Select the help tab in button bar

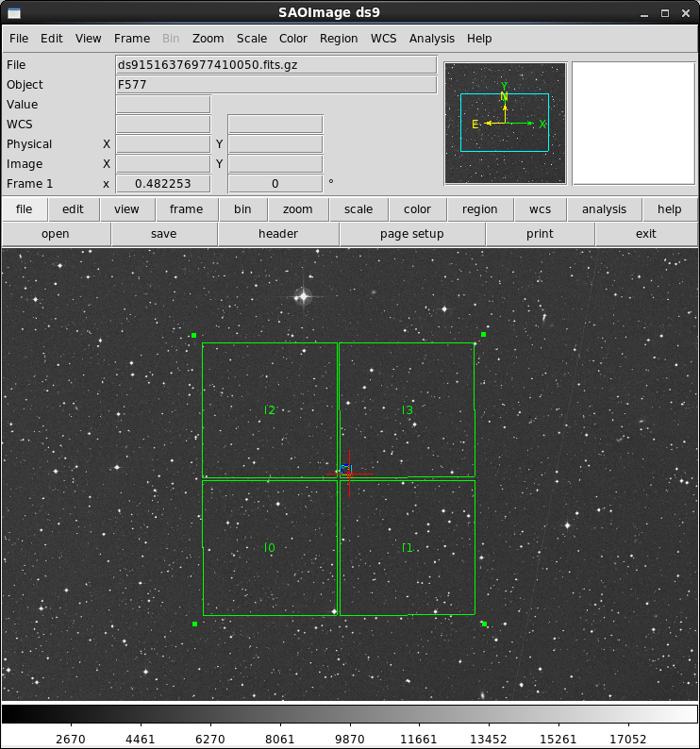(670, 209)
